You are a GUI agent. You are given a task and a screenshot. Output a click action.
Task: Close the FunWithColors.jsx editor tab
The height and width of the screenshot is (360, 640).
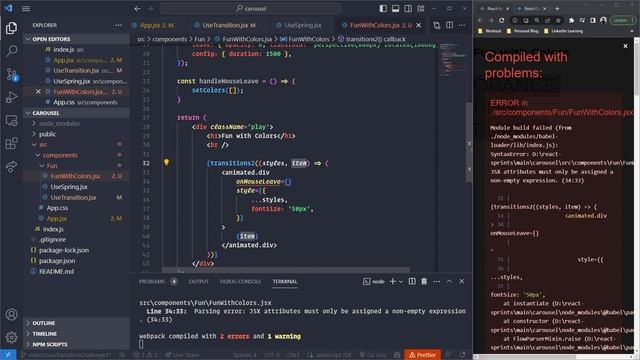coord(418,25)
